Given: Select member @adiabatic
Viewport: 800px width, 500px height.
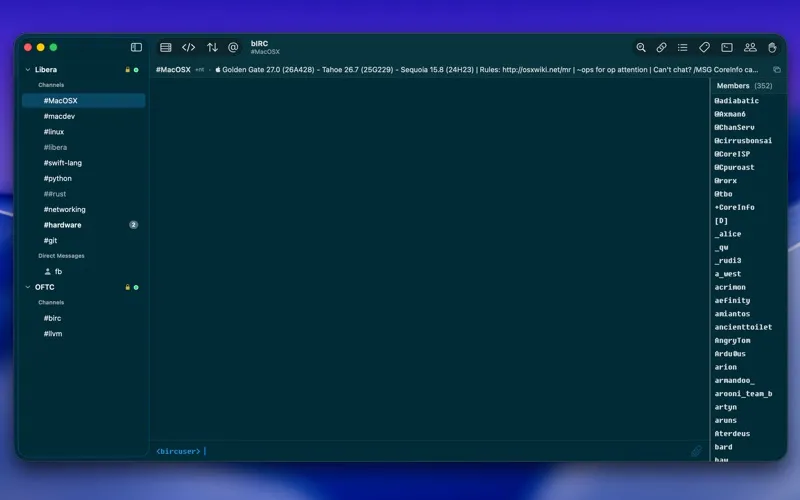Looking at the screenshot, I should (x=736, y=101).
